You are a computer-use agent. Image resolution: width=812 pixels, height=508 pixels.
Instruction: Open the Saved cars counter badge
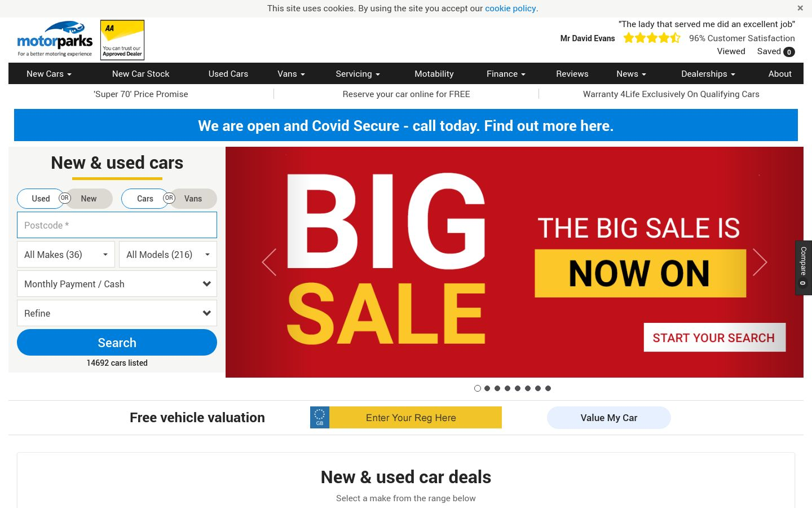tap(789, 52)
